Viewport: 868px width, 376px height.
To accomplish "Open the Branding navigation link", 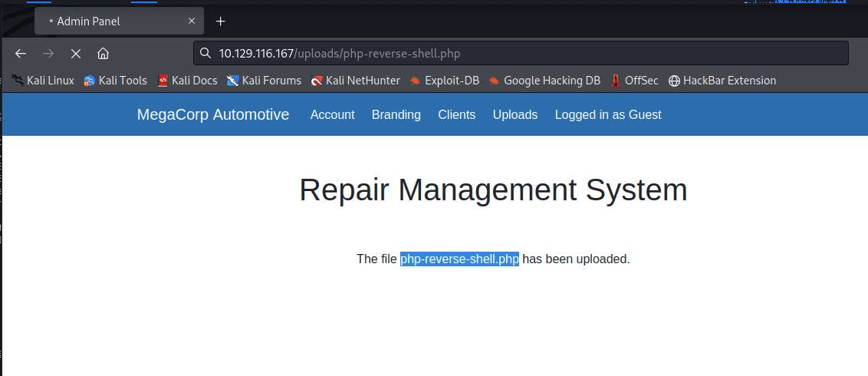I will [x=396, y=115].
